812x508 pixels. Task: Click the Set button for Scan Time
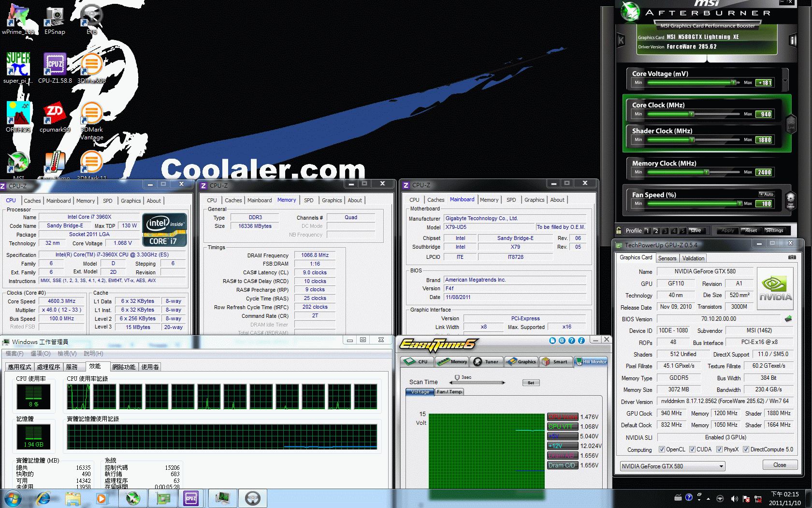tap(531, 383)
